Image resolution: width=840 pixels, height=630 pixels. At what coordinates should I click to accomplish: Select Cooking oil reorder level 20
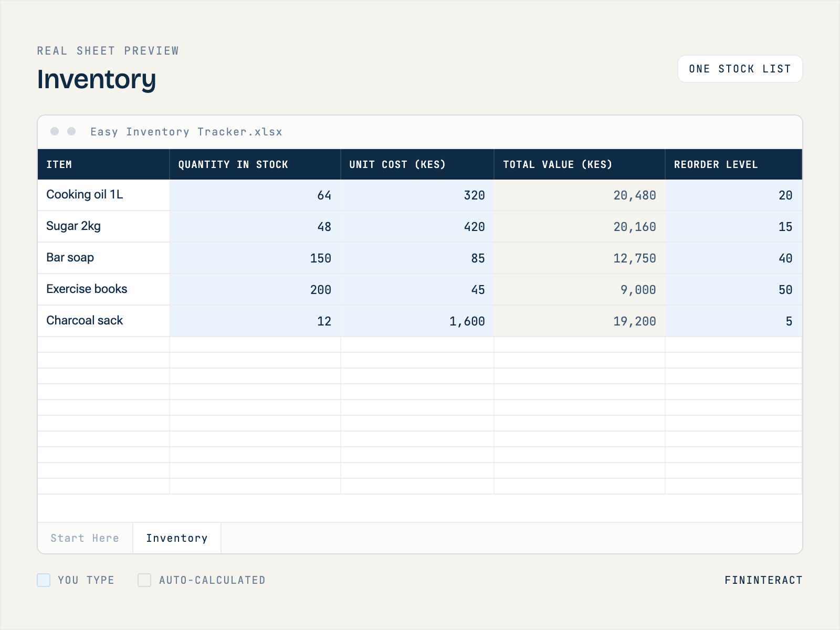[x=733, y=195]
